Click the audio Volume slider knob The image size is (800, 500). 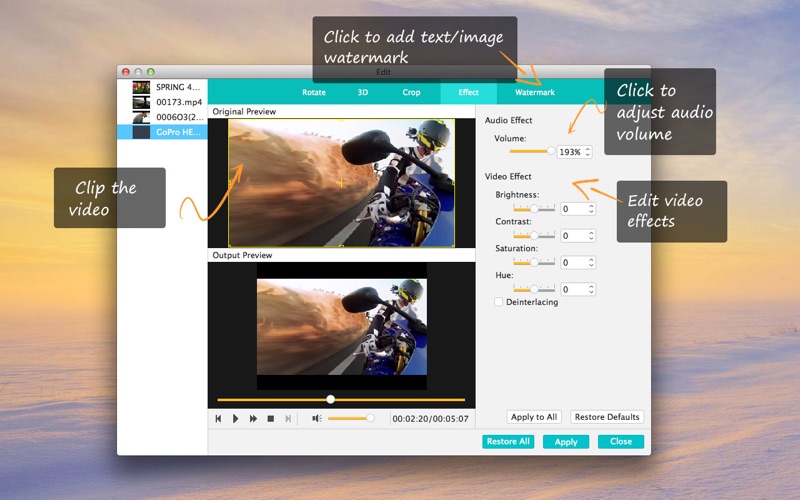click(551, 151)
